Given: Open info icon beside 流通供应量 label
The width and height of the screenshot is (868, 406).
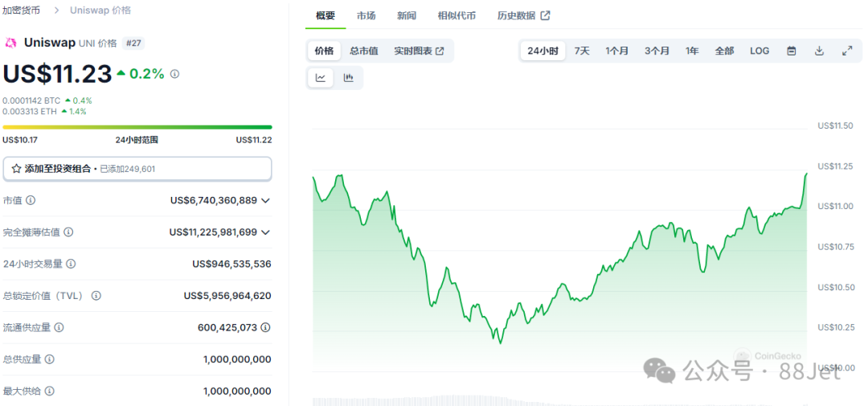Looking at the screenshot, I should tap(59, 327).
